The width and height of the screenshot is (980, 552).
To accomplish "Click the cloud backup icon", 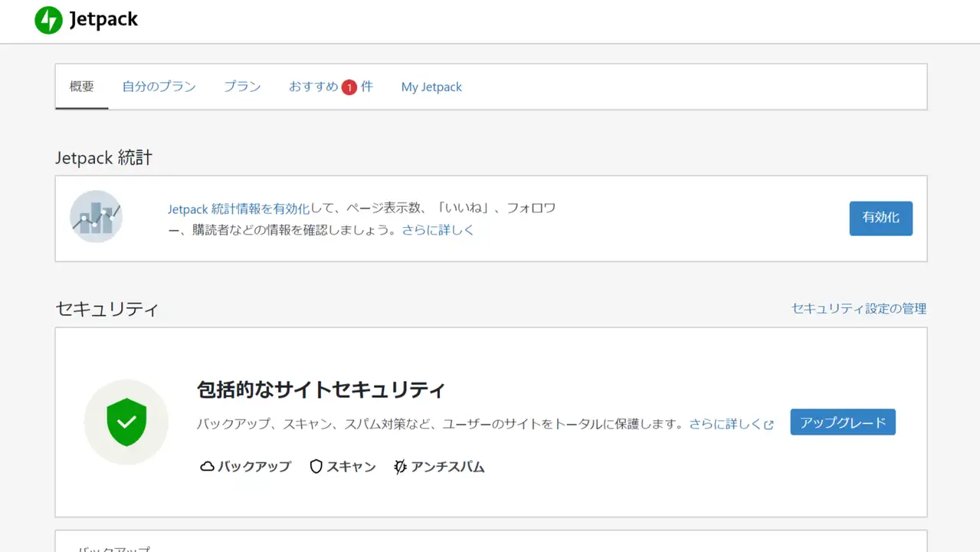I will 207,466.
